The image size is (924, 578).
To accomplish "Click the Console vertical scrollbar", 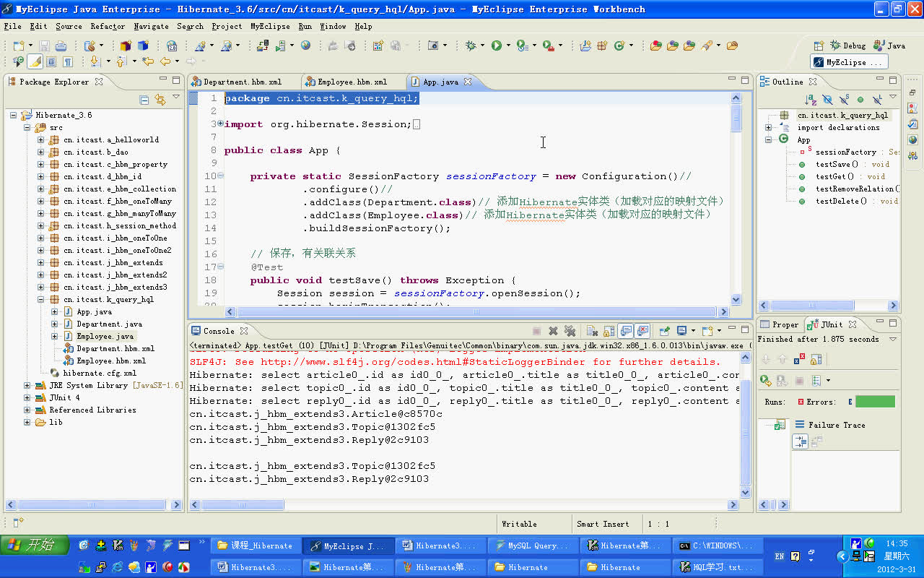I will click(x=746, y=424).
